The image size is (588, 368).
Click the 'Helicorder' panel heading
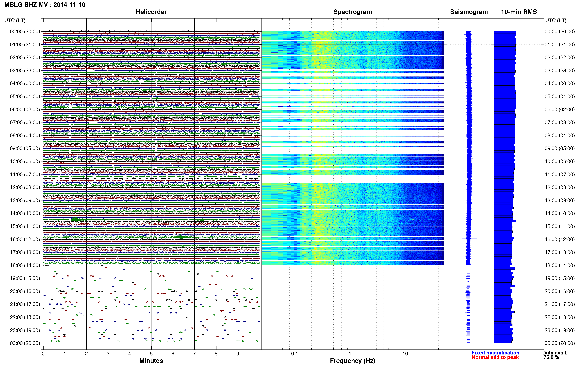point(151,12)
